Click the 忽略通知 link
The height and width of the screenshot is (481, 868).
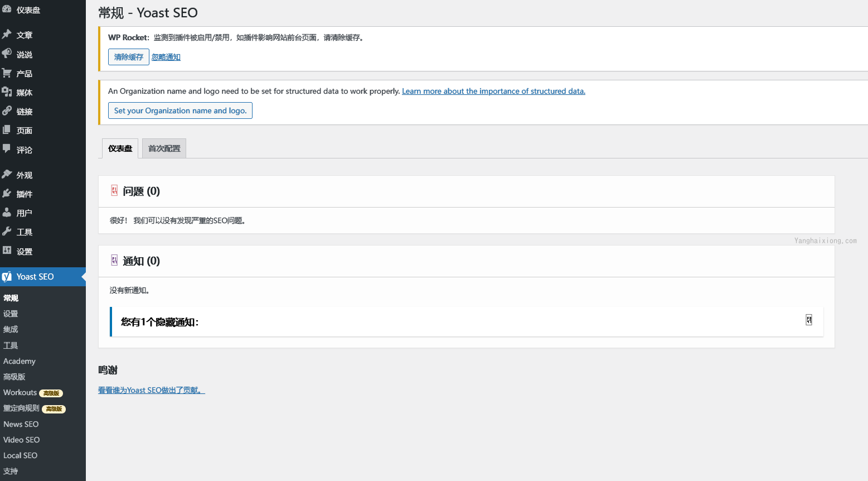point(166,57)
